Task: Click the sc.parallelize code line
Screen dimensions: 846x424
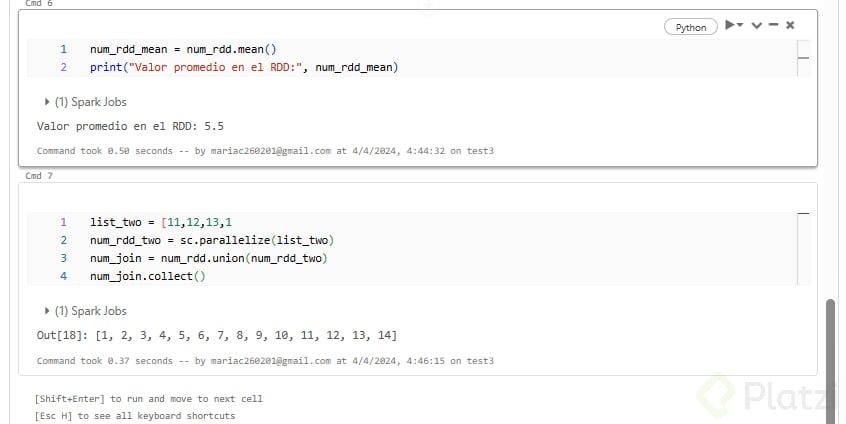Action: (x=211, y=240)
